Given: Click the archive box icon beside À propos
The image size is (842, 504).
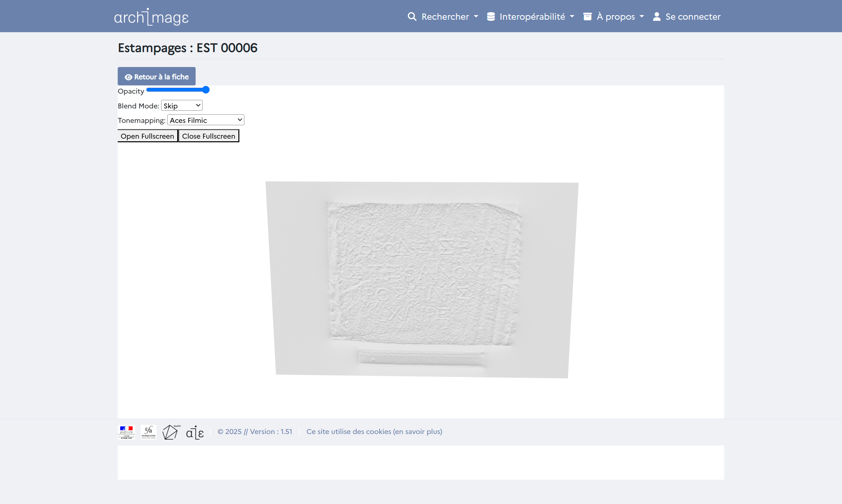Looking at the screenshot, I should pos(588,16).
